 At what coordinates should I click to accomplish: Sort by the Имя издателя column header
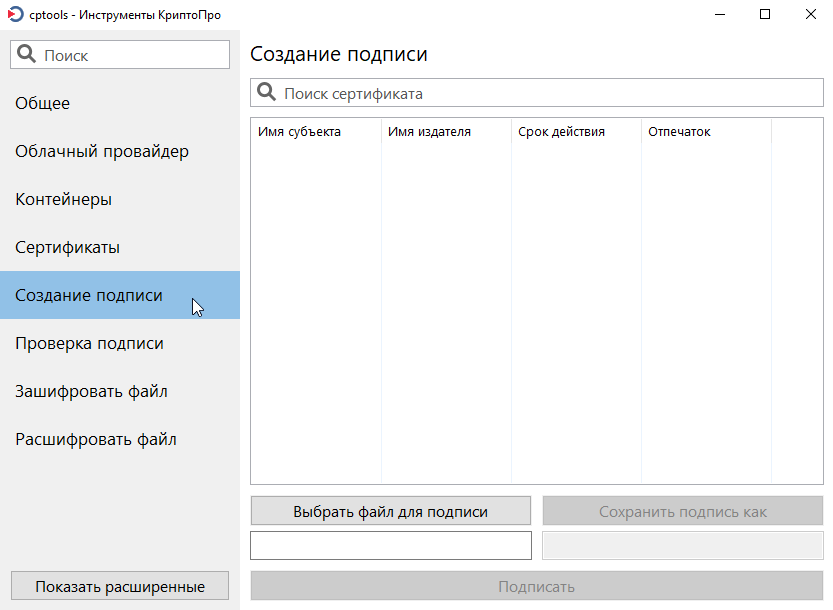pos(430,132)
